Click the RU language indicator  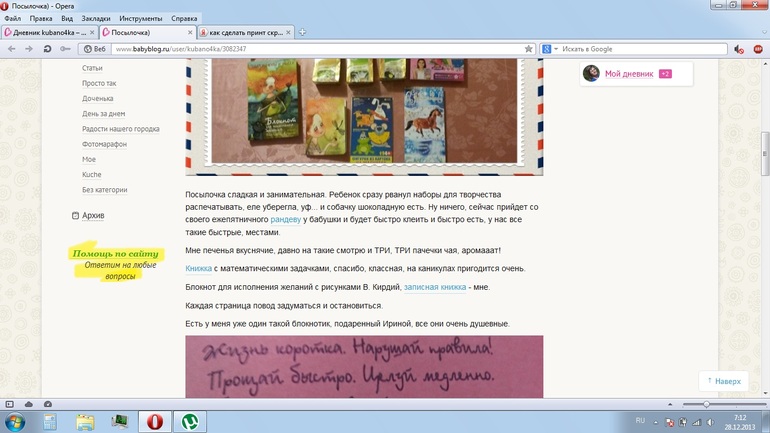click(x=640, y=421)
